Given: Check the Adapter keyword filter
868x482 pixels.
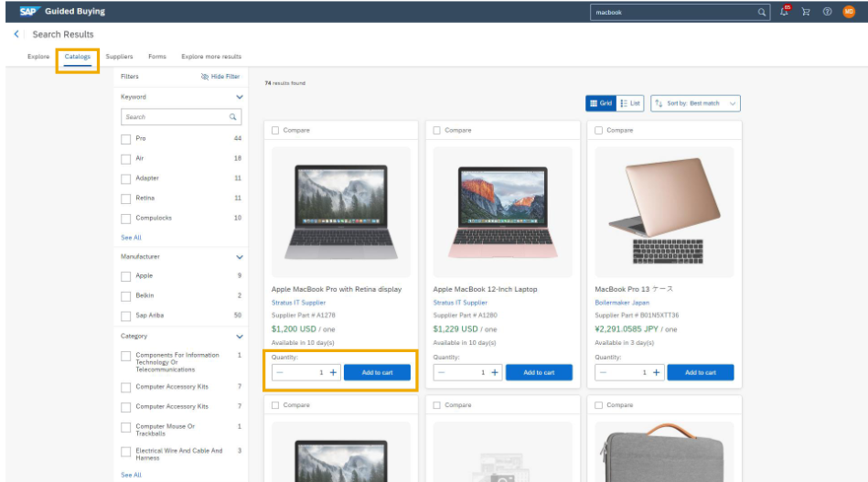Looking at the screenshot, I should point(125,178).
